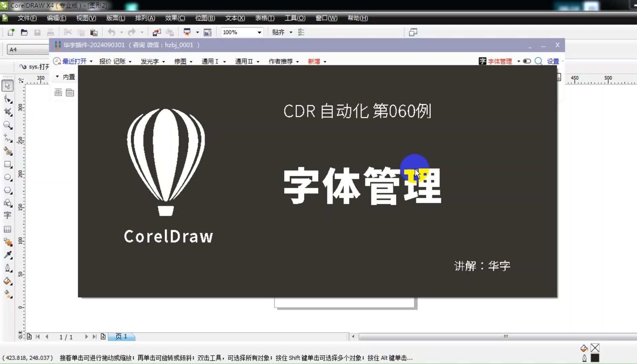The image size is (637, 364).
Task: Click the no-fill X swatch
Action: point(595,348)
